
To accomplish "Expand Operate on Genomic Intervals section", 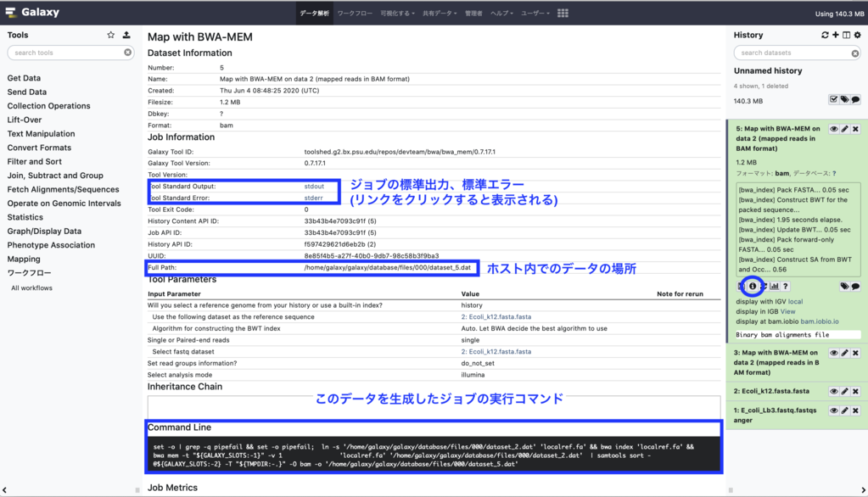I will point(64,203).
